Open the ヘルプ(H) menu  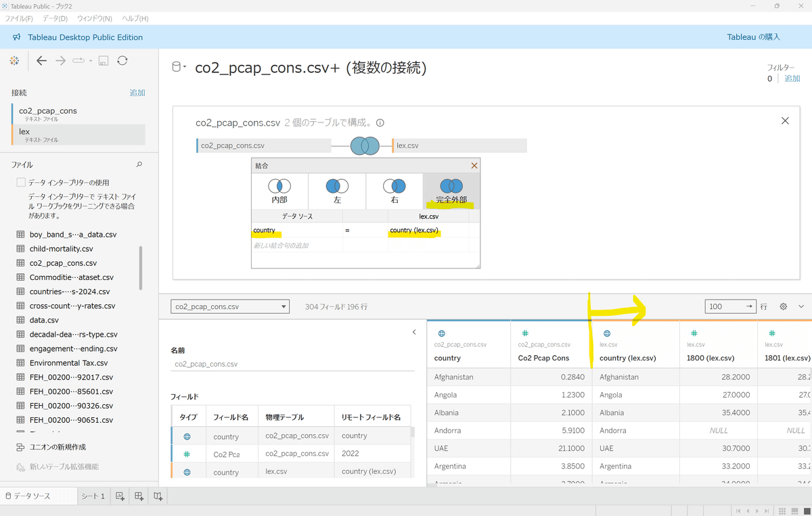[135, 18]
